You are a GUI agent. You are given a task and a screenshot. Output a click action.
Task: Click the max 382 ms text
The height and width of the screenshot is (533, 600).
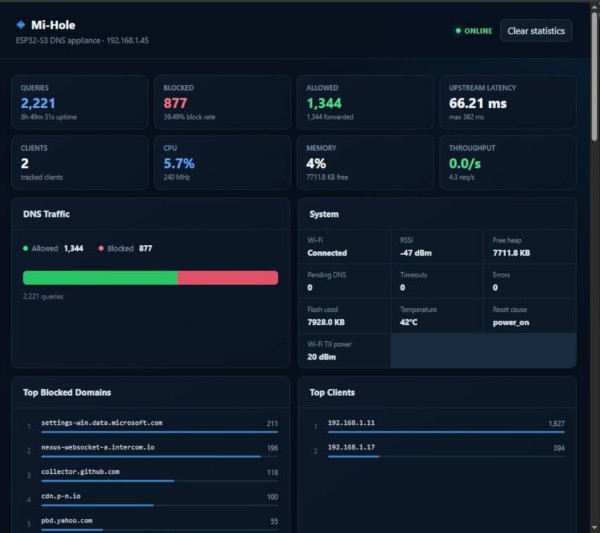466,117
